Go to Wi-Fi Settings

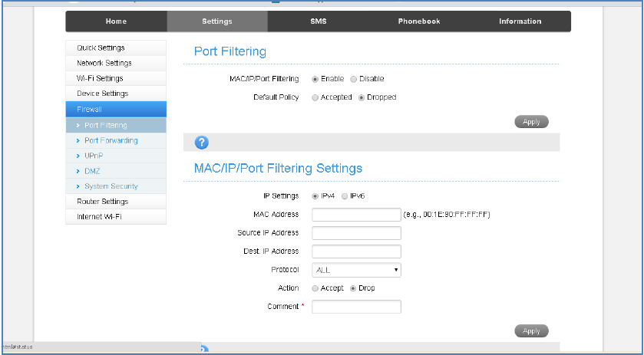tap(116, 78)
